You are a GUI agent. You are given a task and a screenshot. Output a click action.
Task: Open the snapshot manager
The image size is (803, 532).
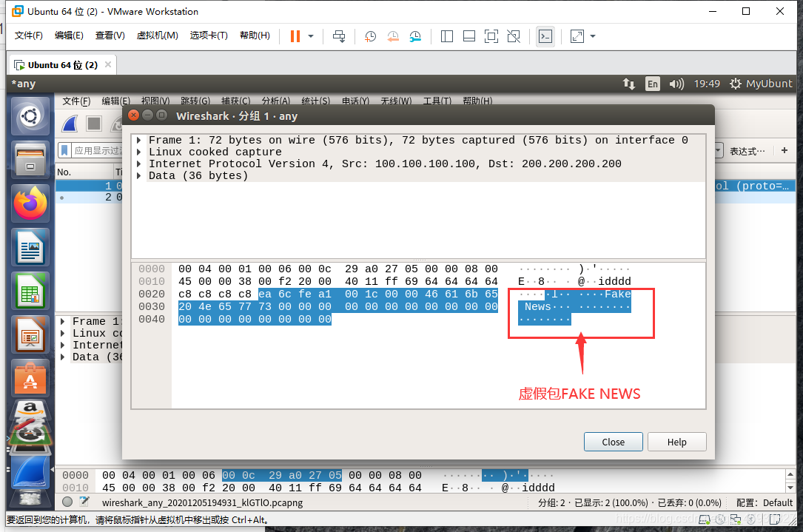coord(415,36)
